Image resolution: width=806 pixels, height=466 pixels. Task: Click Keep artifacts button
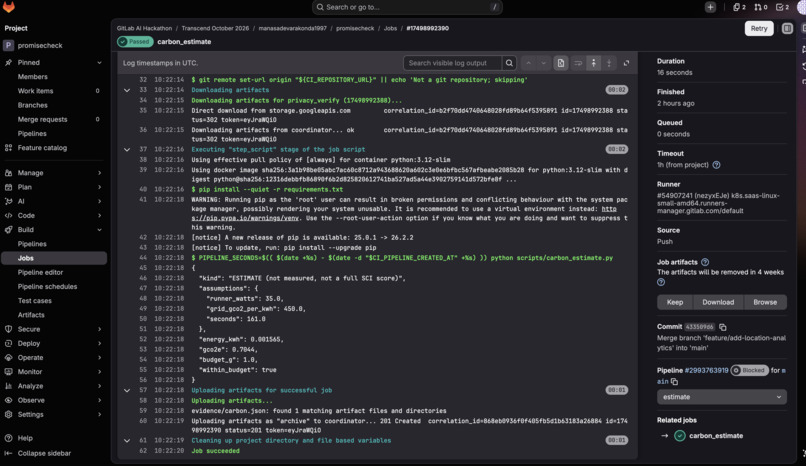[x=675, y=303]
